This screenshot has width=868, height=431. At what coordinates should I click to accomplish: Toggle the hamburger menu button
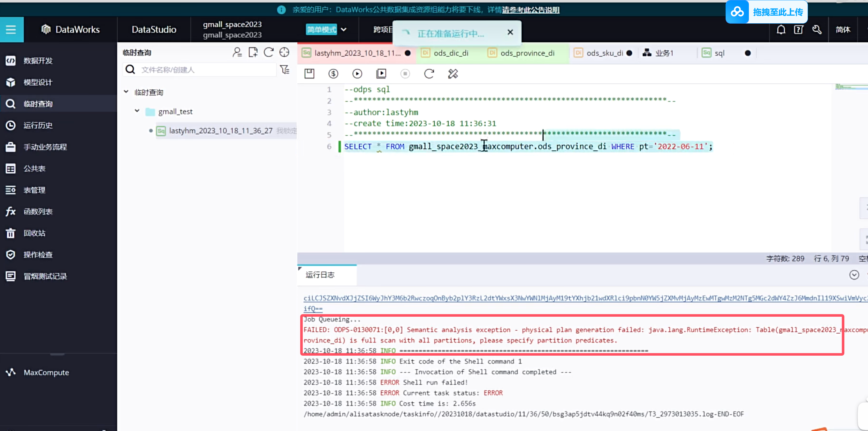click(x=11, y=30)
